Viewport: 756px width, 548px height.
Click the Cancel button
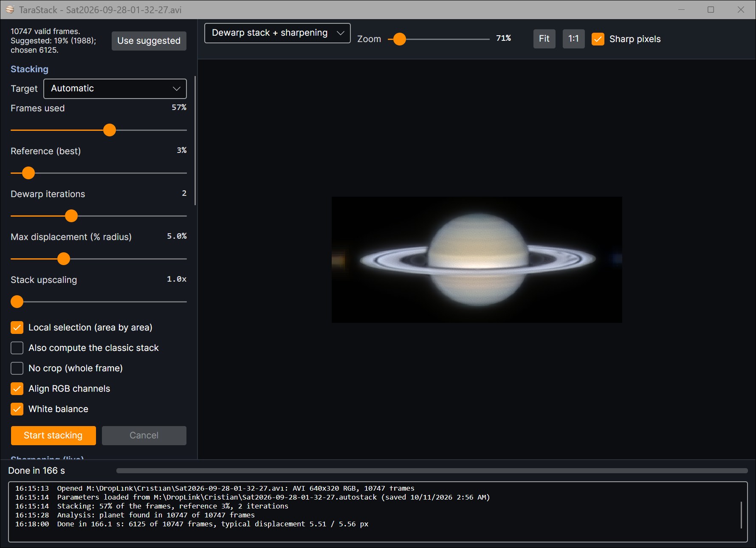click(144, 435)
